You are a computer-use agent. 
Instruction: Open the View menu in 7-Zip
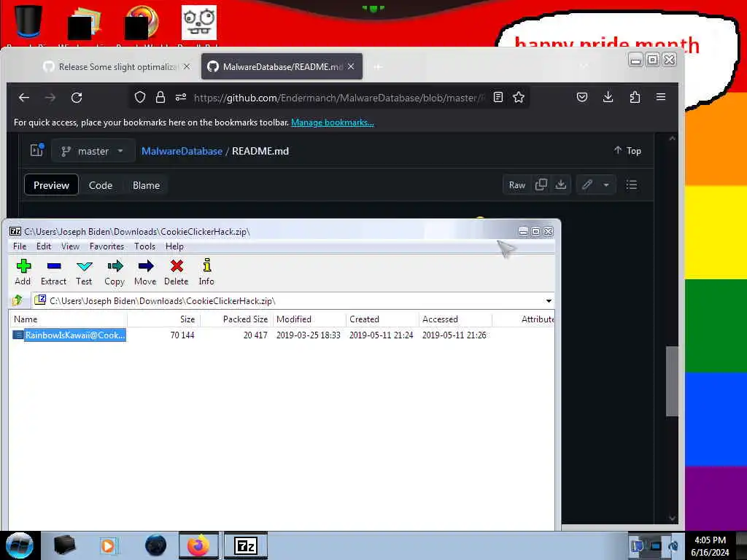point(70,246)
